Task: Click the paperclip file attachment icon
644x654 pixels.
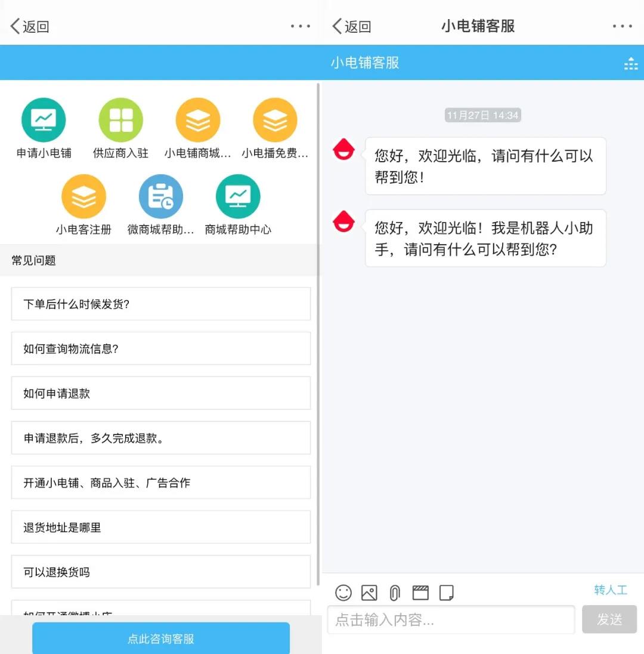Action: coord(395,593)
